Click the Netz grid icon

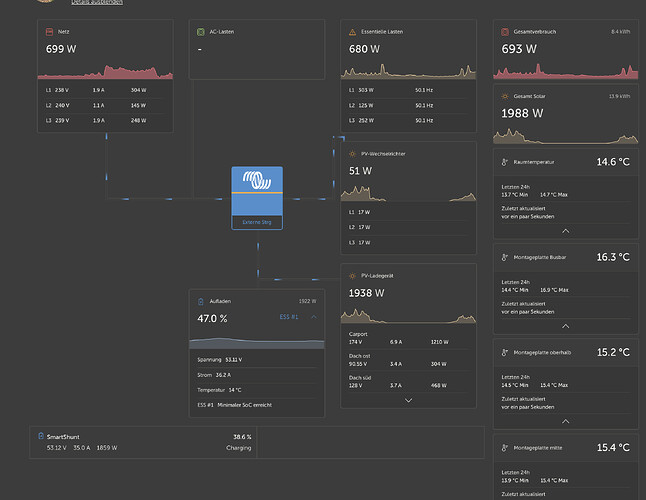click(x=49, y=32)
